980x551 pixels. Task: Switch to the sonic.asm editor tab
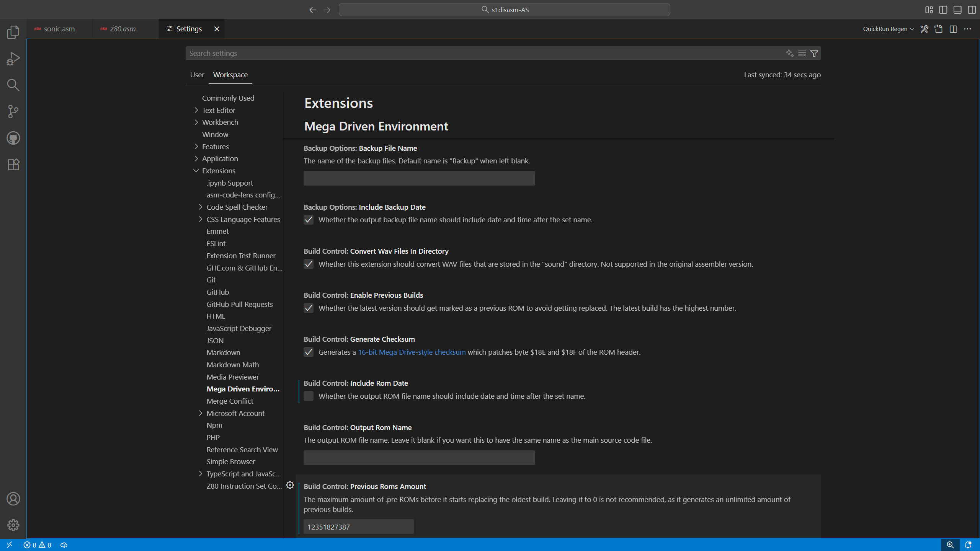pyautogui.click(x=59, y=29)
